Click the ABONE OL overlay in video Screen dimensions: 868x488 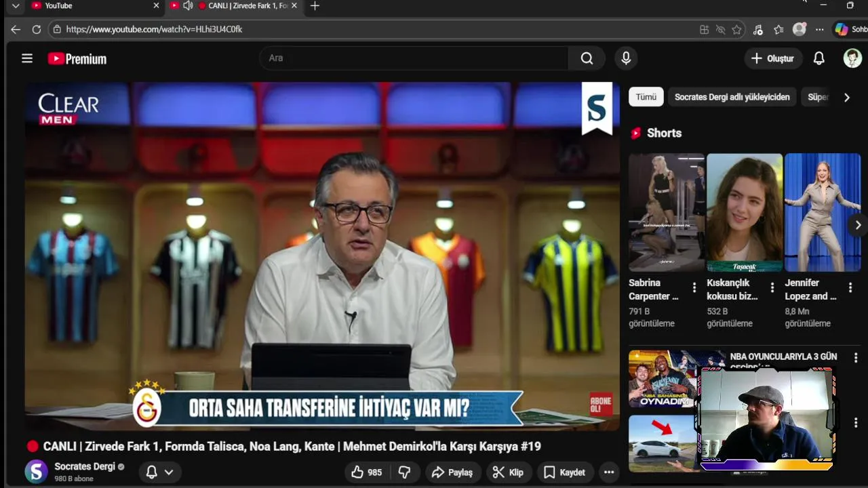601,405
